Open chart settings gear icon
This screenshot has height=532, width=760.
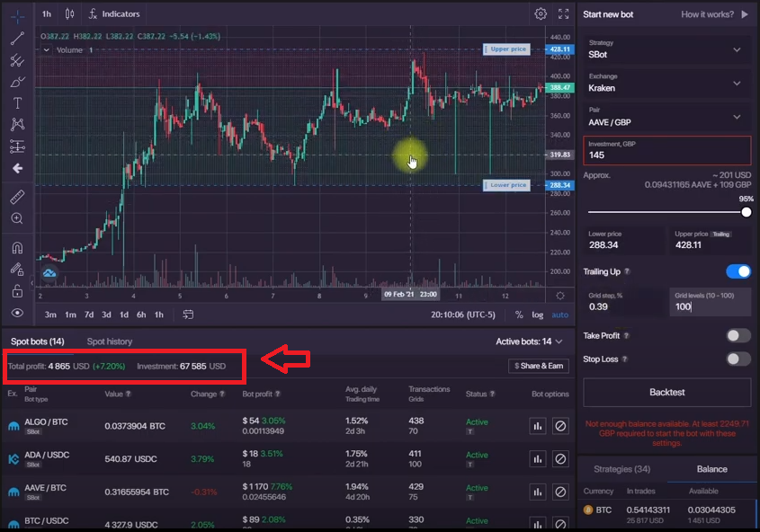tap(541, 14)
